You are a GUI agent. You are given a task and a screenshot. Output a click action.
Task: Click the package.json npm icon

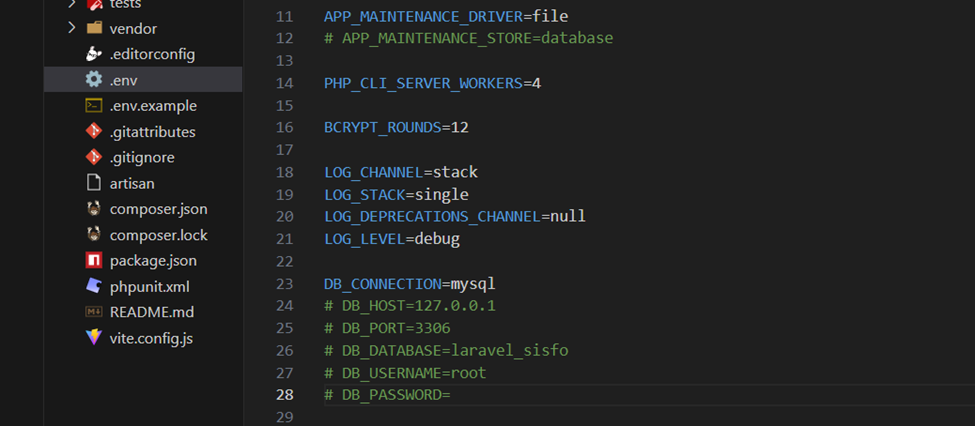tap(94, 261)
